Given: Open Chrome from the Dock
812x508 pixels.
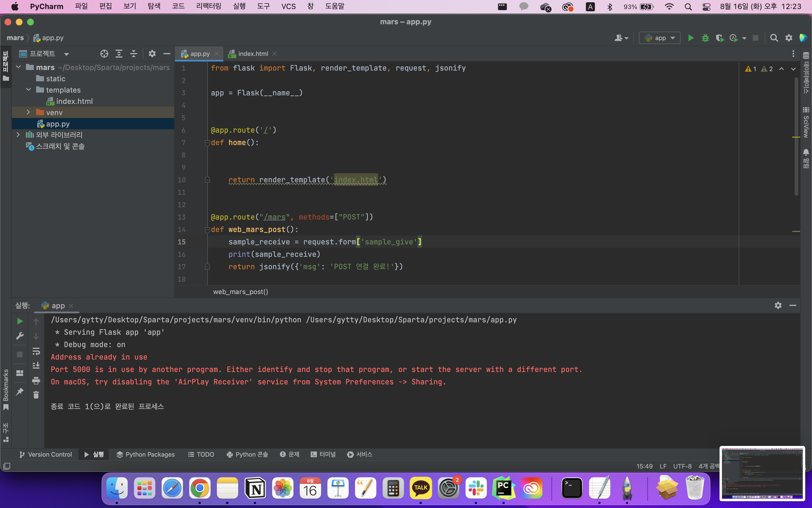Looking at the screenshot, I should (200, 488).
